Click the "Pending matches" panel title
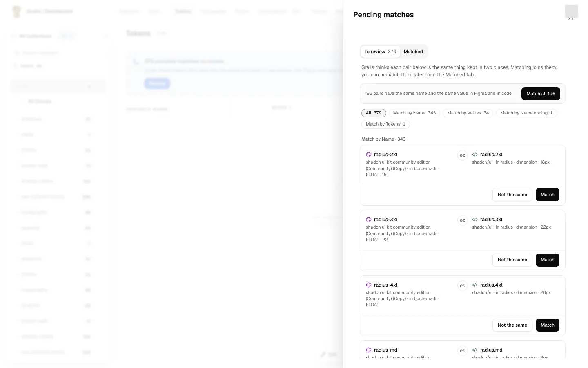 tap(383, 15)
